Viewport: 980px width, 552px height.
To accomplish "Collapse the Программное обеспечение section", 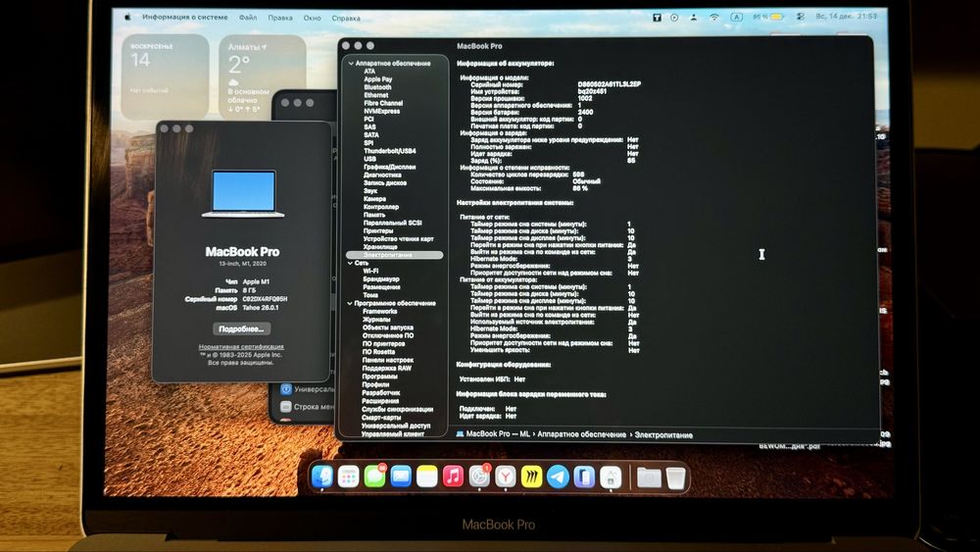I will 350,303.
